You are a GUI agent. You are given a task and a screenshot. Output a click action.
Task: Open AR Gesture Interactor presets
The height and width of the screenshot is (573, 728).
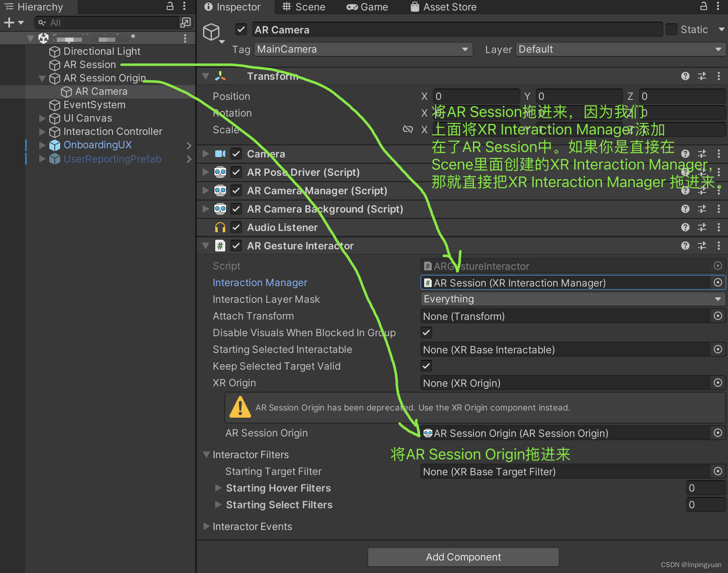pyautogui.click(x=702, y=246)
